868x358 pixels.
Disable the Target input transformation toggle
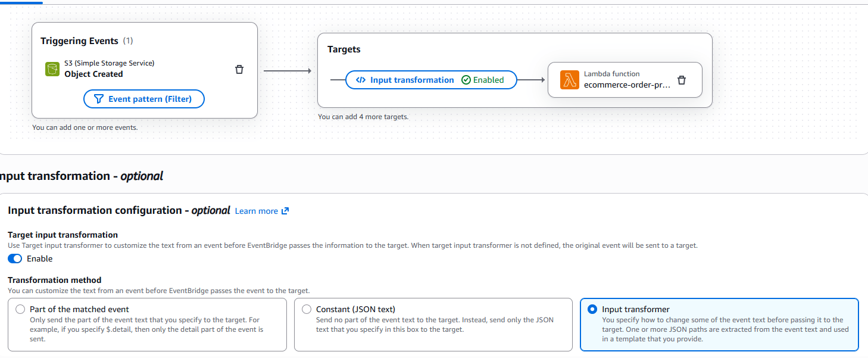pos(15,259)
